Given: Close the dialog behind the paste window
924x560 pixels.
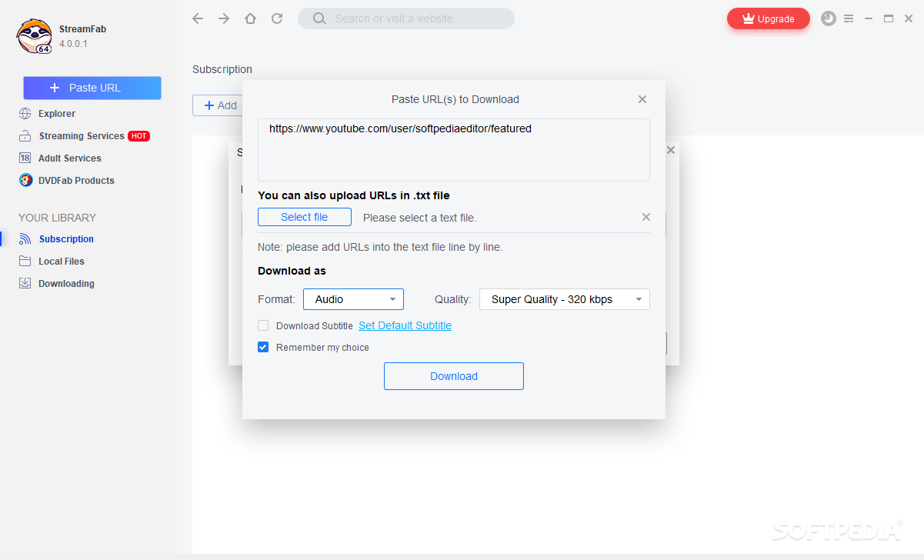Looking at the screenshot, I should pos(671,150).
